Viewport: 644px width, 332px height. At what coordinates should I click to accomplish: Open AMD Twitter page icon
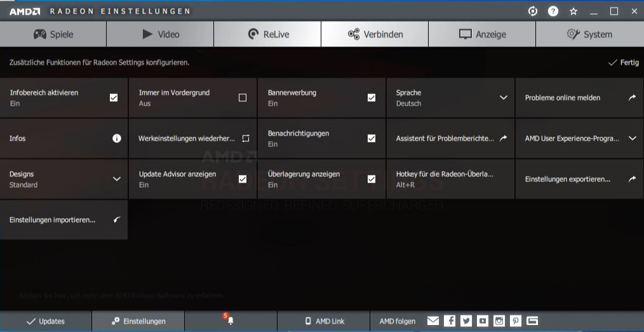466,321
